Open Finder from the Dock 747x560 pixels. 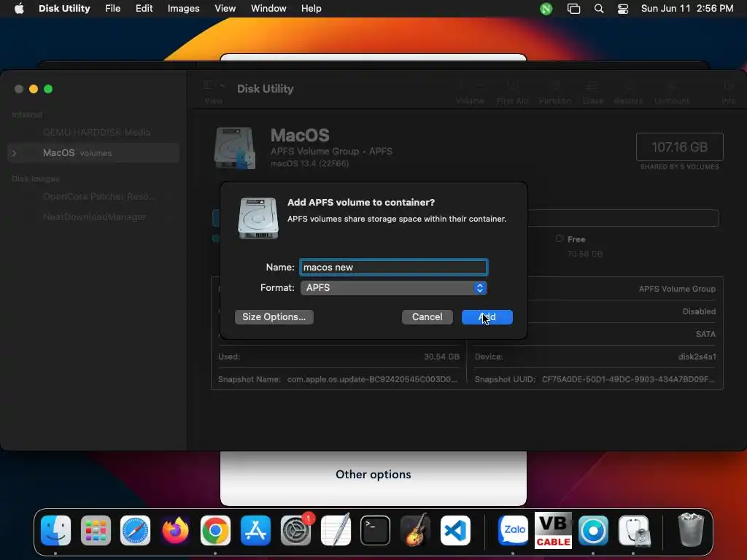(55, 530)
